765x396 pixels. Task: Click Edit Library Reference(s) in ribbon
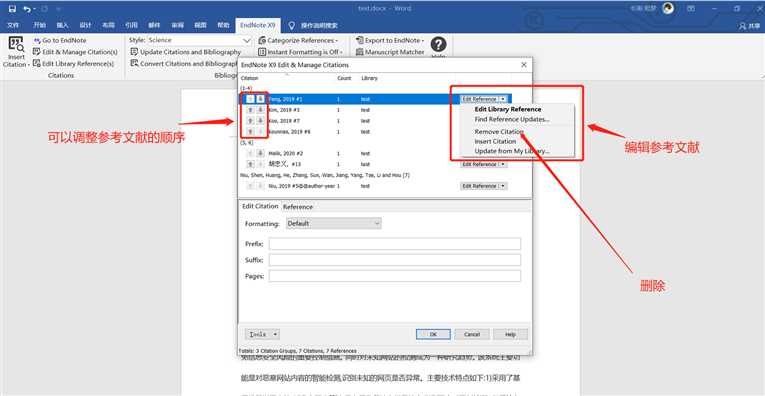pos(73,63)
